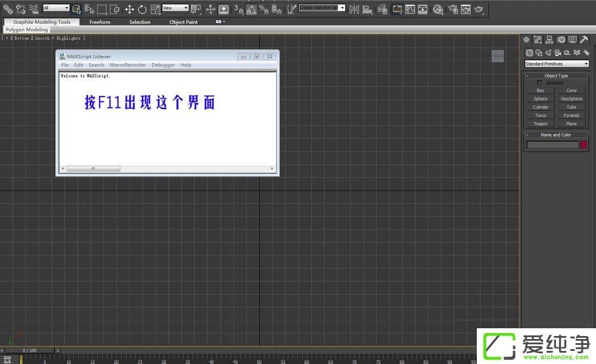Open the Render Setup dialog

[x=453, y=10]
